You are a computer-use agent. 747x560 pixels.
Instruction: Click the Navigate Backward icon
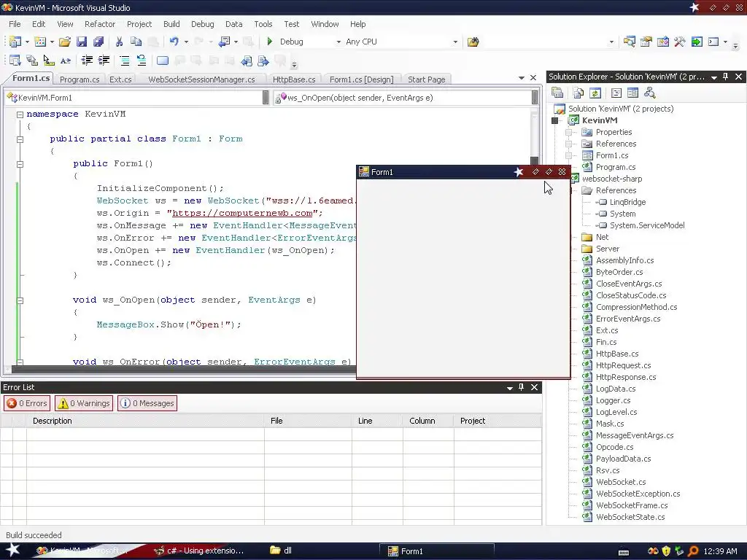point(224,42)
